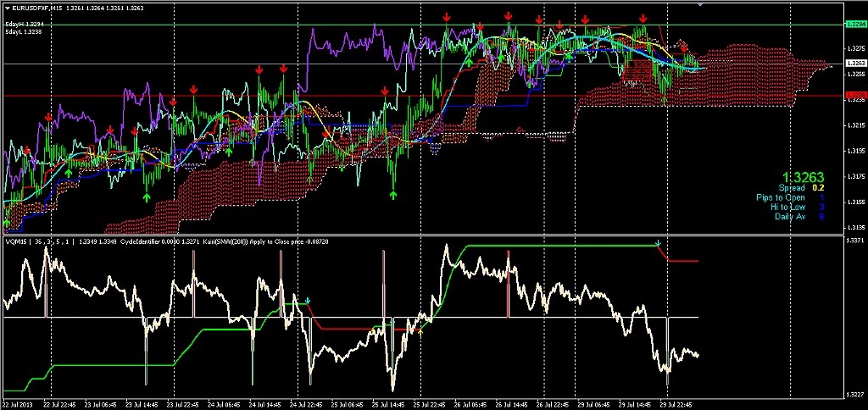Viewport: 868px width, 410px height.
Task: Select the red price tag on the right axis
Action: 854,96
